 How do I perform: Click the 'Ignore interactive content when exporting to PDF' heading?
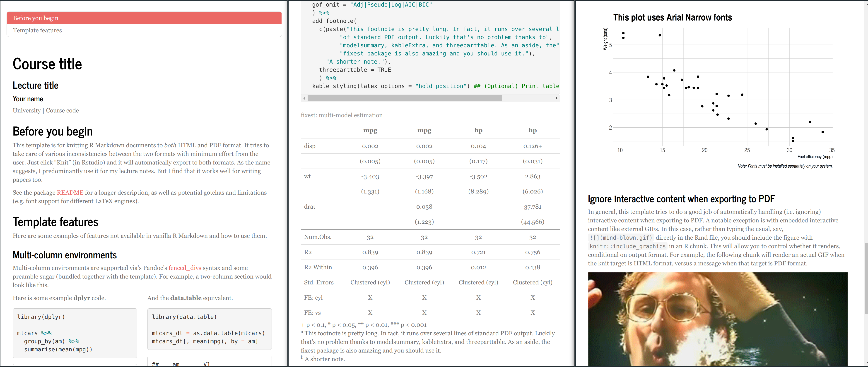[681, 199]
